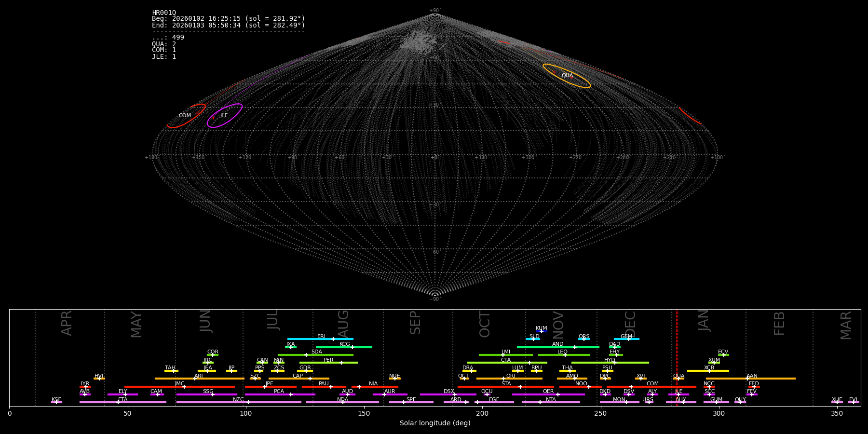This screenshot has width=868, height=434.
Task: Click the CTA shower bar in the timeline
Action: (507, 363)
